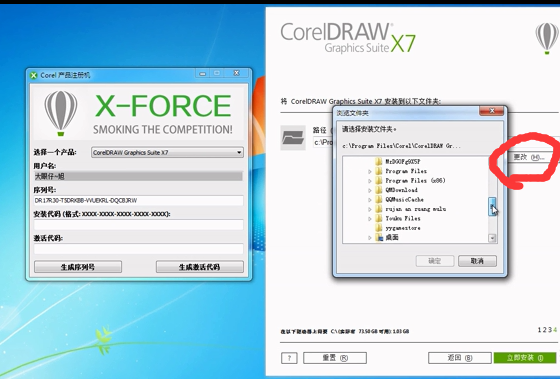
Task: Click the QMDownload folder icon
Action: [x=379, y=190]
